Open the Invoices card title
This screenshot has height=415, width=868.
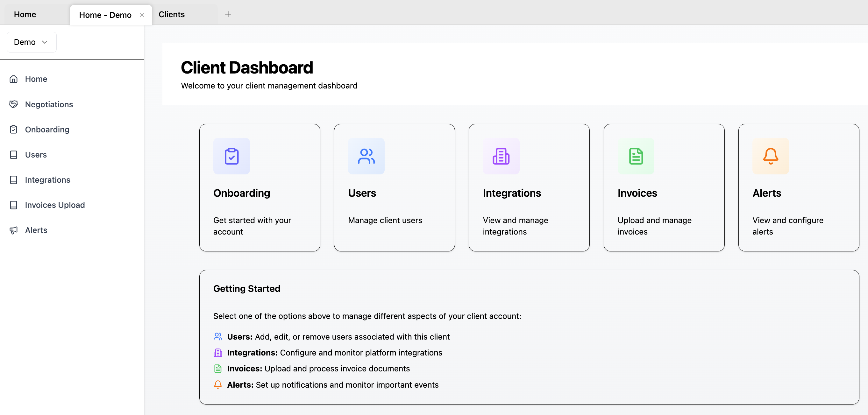click(637, 193)
